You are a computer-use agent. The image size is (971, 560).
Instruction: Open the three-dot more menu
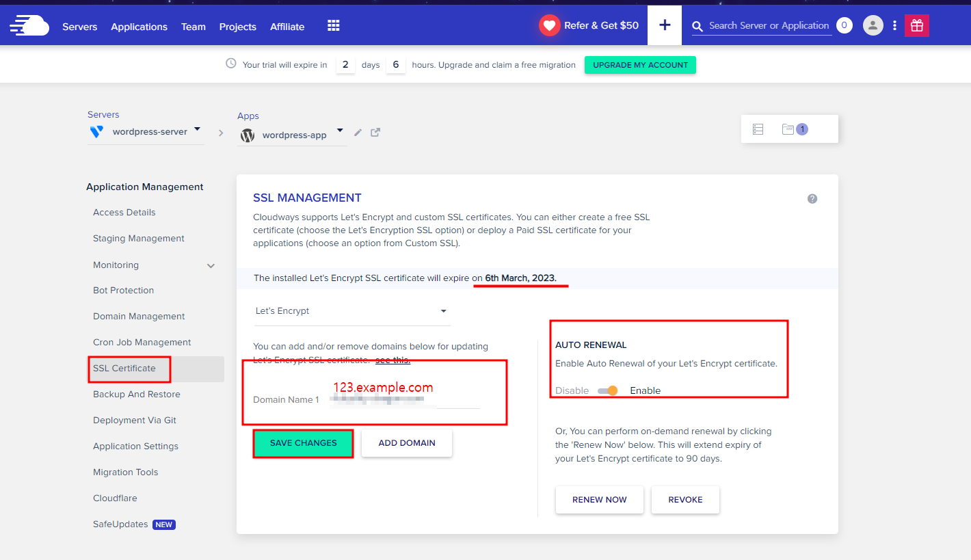[x=894, y=26]
